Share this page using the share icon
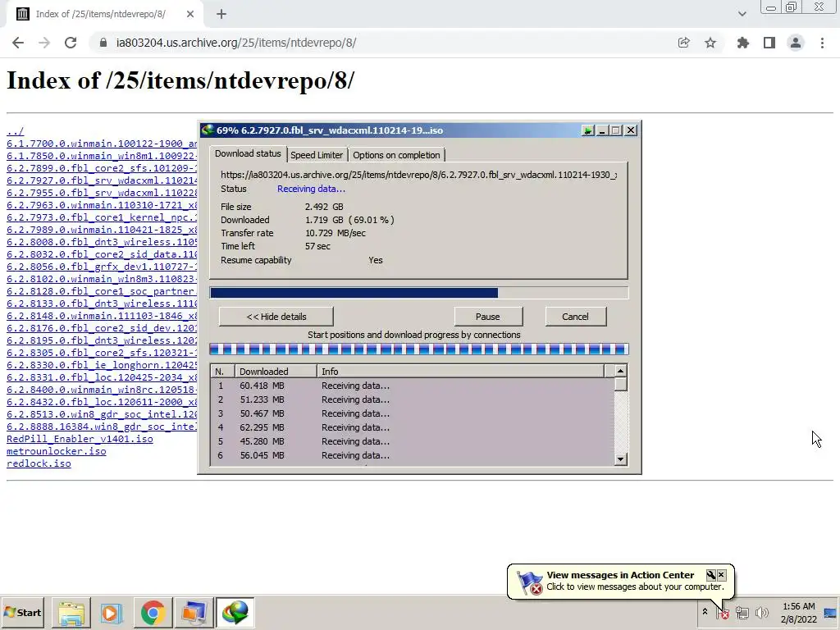This screenshot has height=630, width=840. pyautogui.click(x=683, y=43)
